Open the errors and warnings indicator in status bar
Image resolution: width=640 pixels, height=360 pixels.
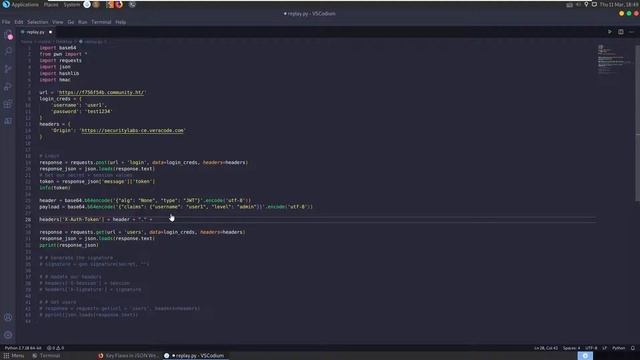click(56, 348)
